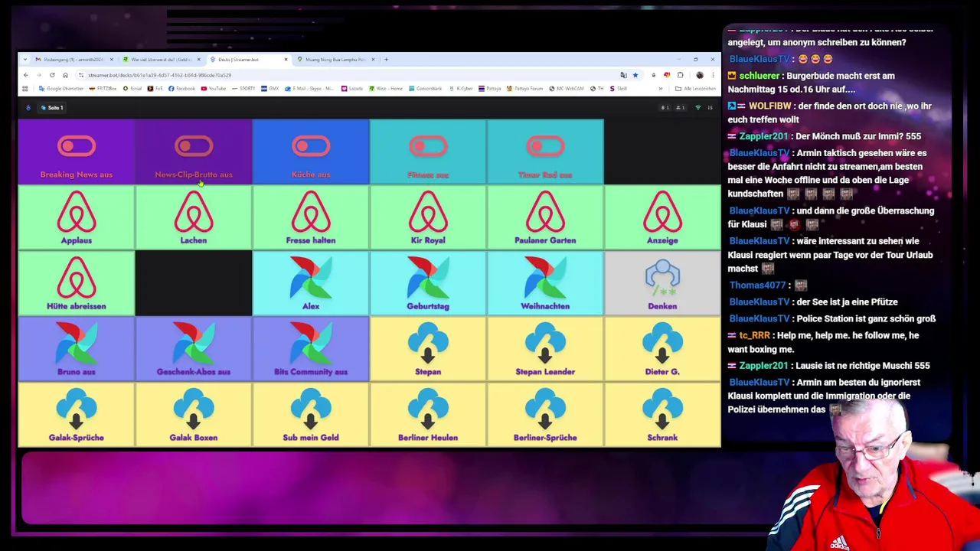Trigger the Geschenk-Abos aus deck button
Image resolution: width=980 pixels, height=551 pixels.
pyautogui.click(x=193, y=349)
